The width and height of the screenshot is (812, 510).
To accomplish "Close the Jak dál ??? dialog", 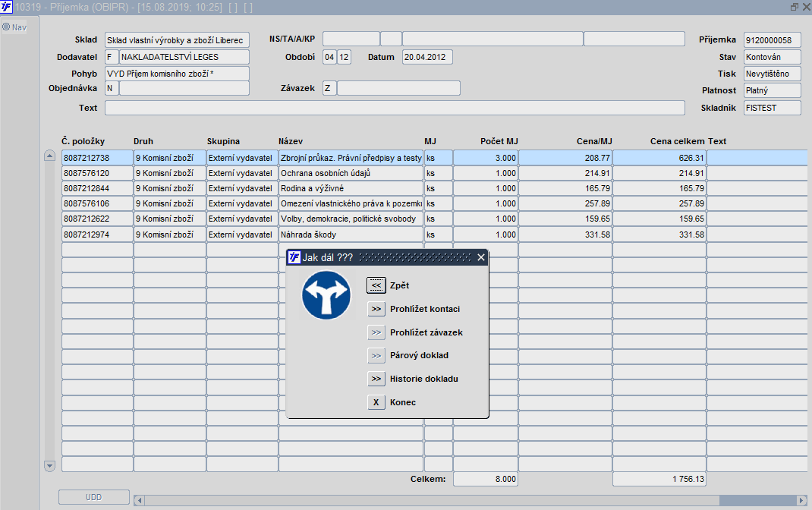I will pyautogui.click(x=480, y=257).
